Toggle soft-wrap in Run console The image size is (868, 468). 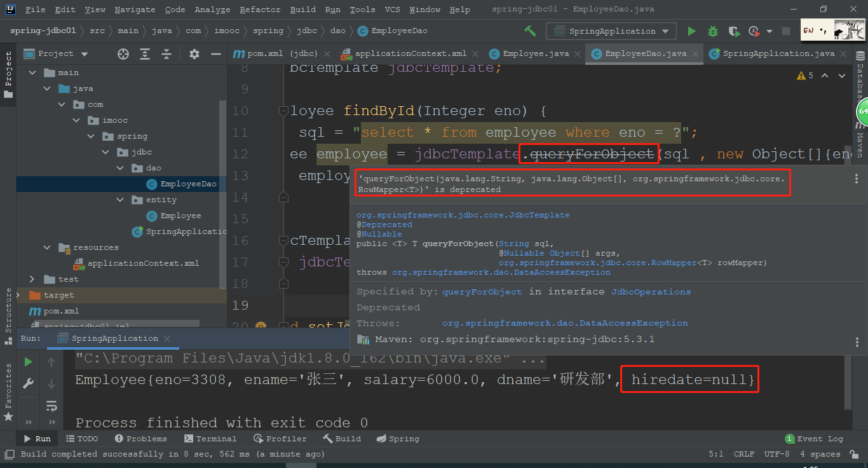[x=51, y=405]
